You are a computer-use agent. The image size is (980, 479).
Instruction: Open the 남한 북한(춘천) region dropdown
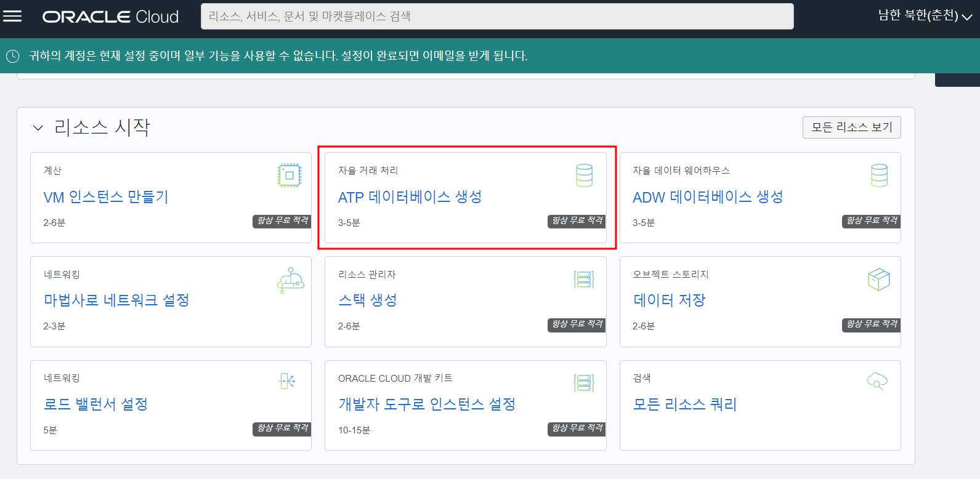(x=925, y=16)
